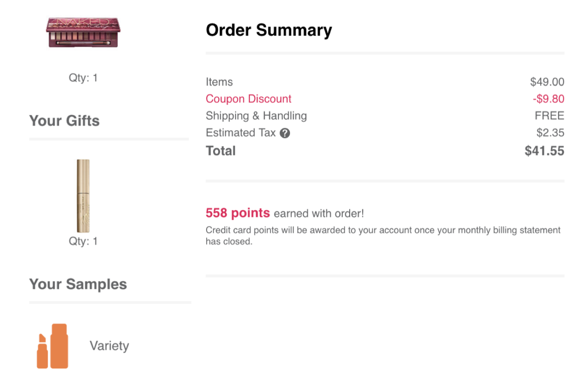Viewport: 580px width, 392px height.
Task: Click the Coupon Discount label
Action: 249,99
